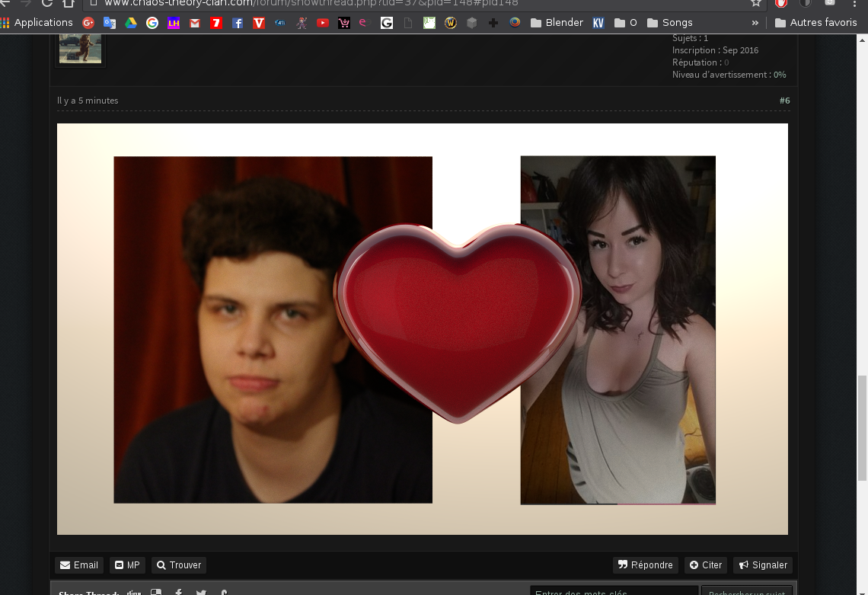Open the red V bookmark
The height and width of the screenshot is (595, 868).
coord(259,23)
